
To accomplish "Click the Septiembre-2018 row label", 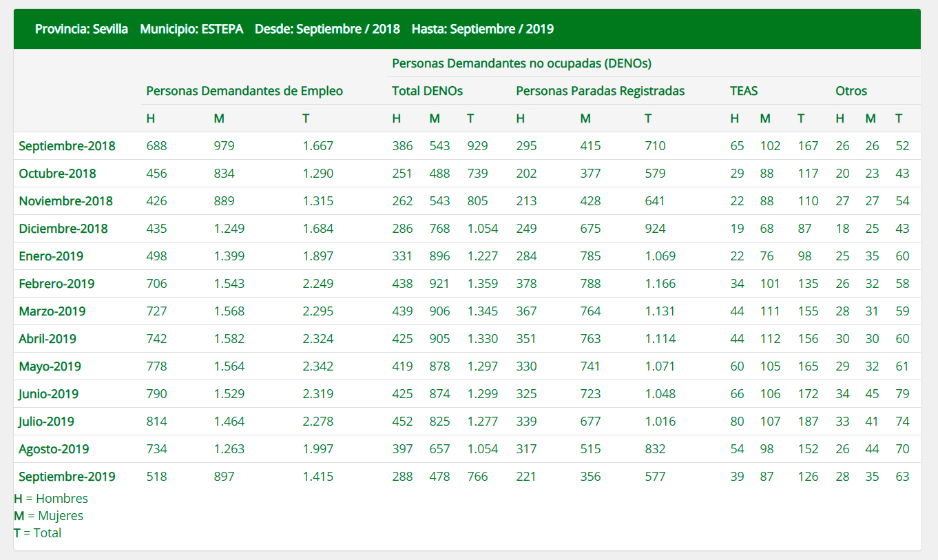I will click(x=67, y=146).
